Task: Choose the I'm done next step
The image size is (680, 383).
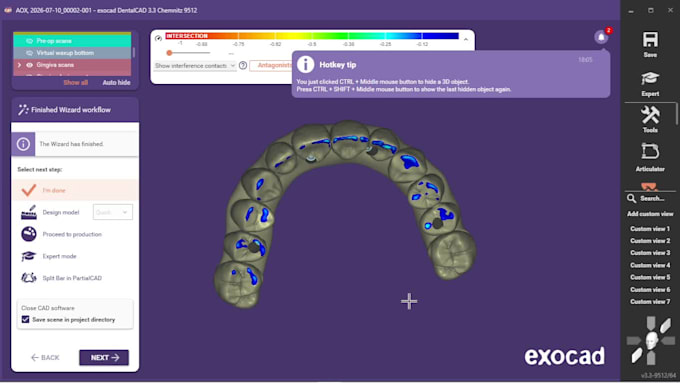Action: pos(75,190)
